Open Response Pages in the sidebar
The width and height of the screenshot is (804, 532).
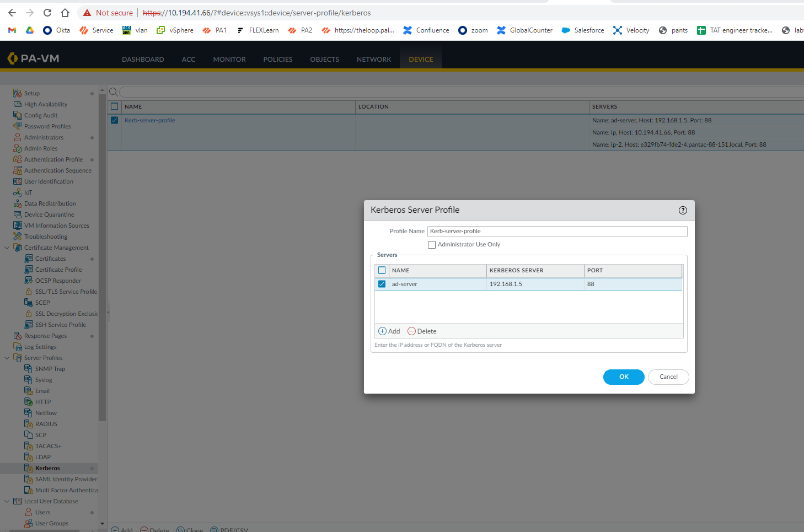tap(45, 336)
